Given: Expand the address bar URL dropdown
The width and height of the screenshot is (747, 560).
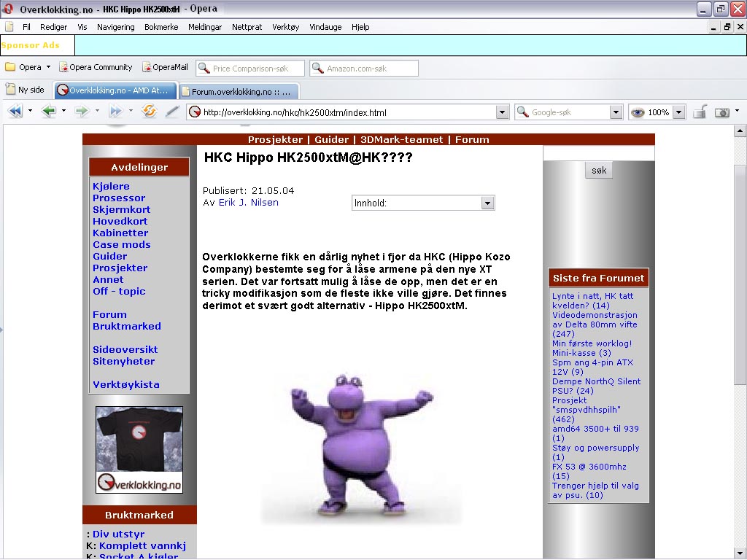Looking at the screenshot, I should click(x=502, y=112).
